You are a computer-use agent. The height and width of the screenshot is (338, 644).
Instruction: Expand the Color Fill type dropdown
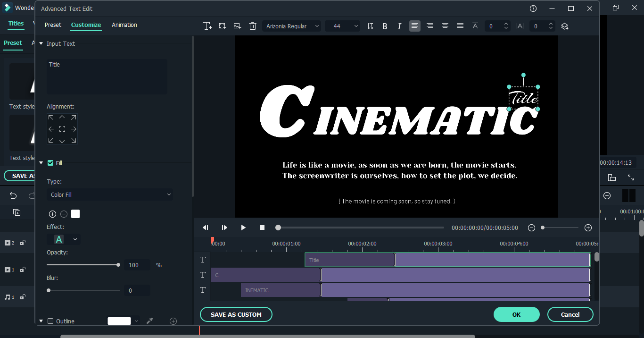[x=110, y=194]
